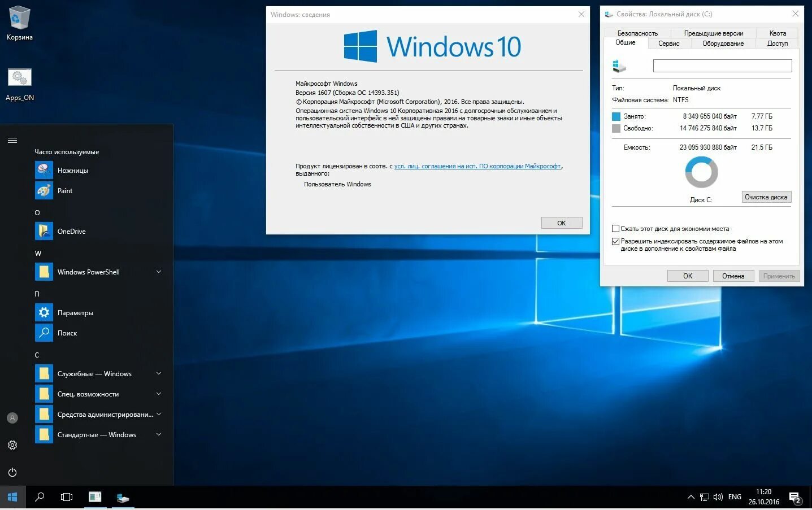
Task: Click the letter О section header
Action: click(x=37, y=213)
